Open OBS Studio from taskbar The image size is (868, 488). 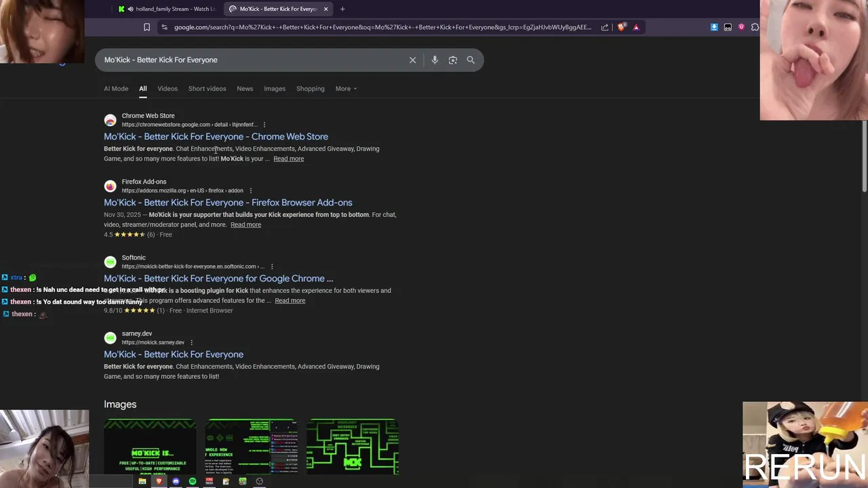pyautogui.click(x=259, y=481)
